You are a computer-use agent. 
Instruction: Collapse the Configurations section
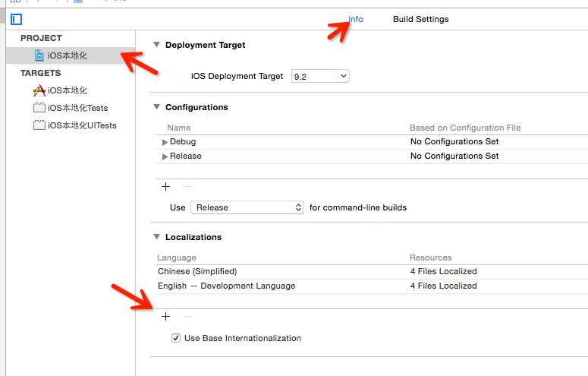157,106
